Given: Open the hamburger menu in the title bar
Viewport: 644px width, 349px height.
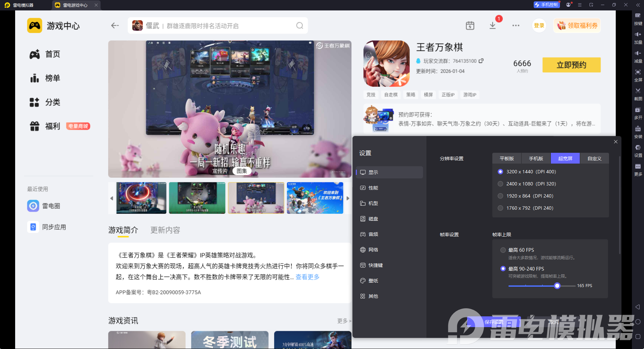Looking at the screenshot, I should point(580,5).
